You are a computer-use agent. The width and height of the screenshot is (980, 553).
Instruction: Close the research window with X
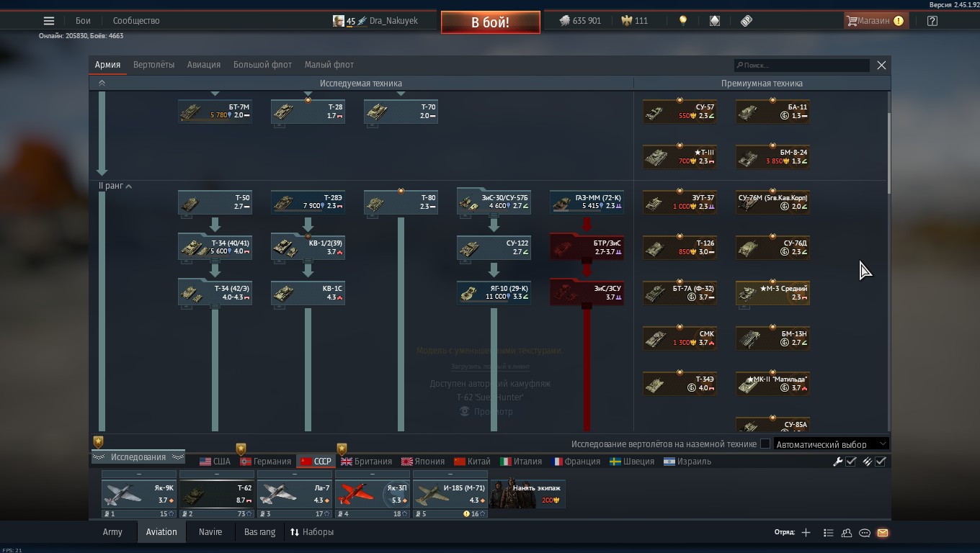[881, 65]
